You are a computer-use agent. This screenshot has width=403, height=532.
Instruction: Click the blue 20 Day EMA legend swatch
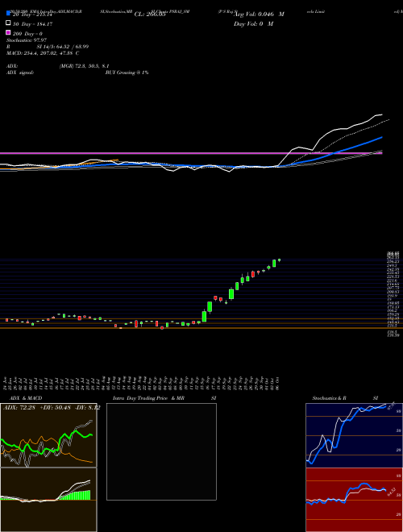click(x=8, y=14)
